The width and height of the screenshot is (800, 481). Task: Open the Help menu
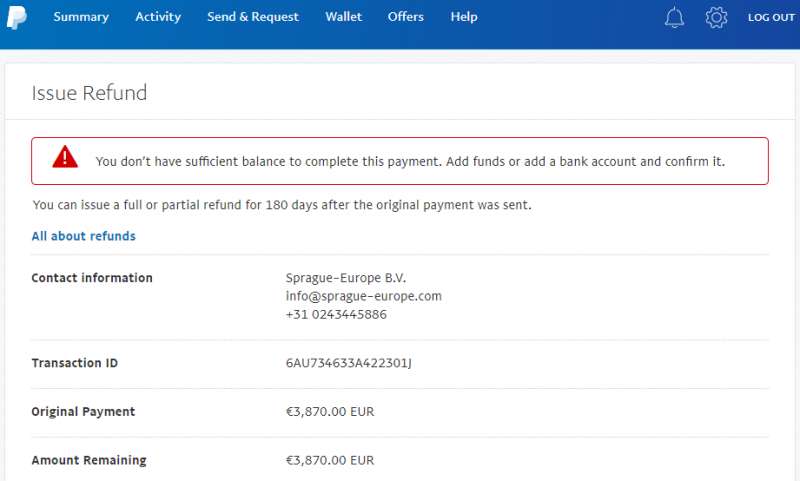coord(464,17)
